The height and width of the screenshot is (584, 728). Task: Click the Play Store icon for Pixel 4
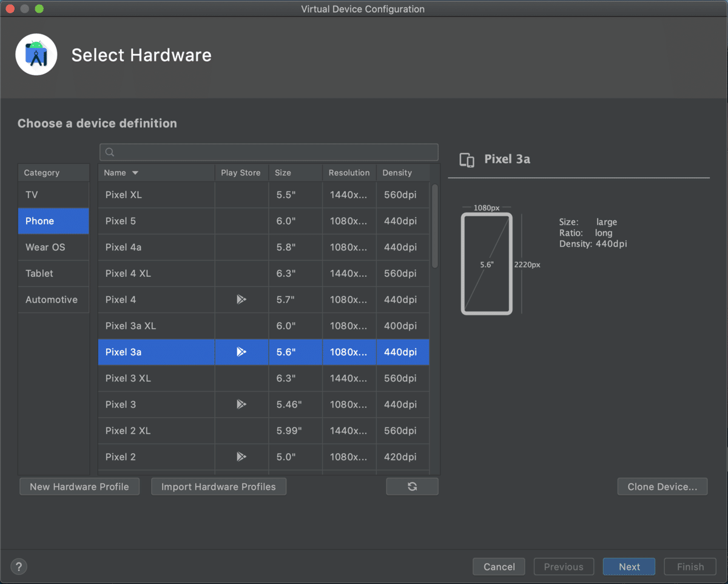[x=241, y=299]
